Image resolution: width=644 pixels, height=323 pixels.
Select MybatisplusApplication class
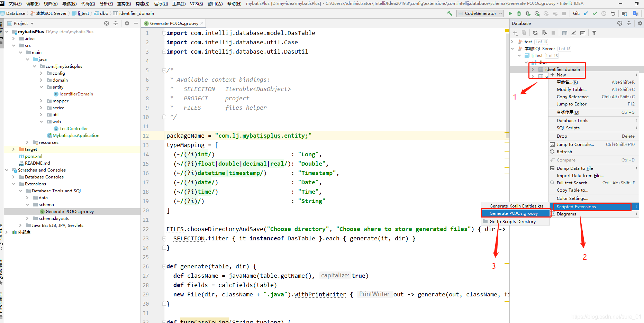pos(76,135)
